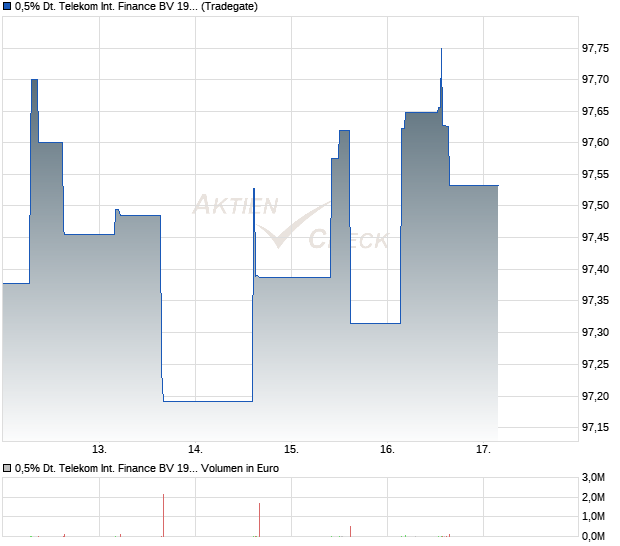
Task: Click the blue price legend square
Action: [x=7, y=6]
